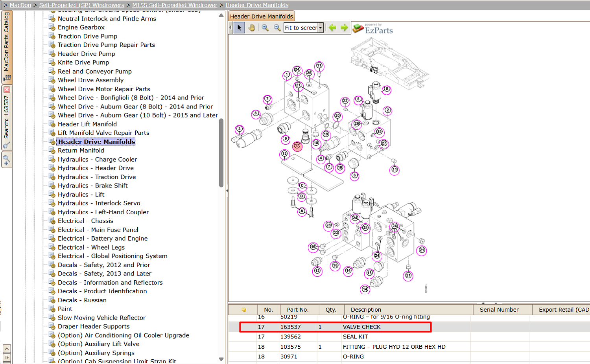Click the Hydraulics - Charge Cooler page icon
The image size is (590, 364).
click(52, 159)
